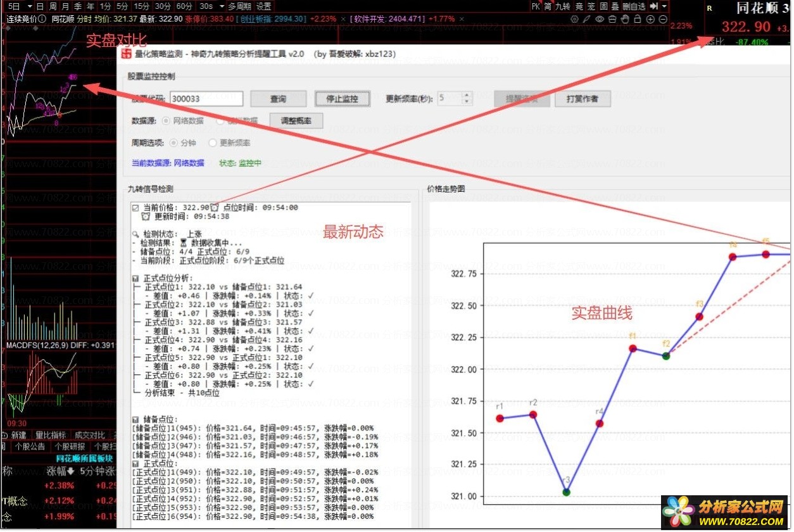Viewport: 794px width, 532px height.
Task: Click the lock icon in chart toolbar
Action: coord(638,19)
